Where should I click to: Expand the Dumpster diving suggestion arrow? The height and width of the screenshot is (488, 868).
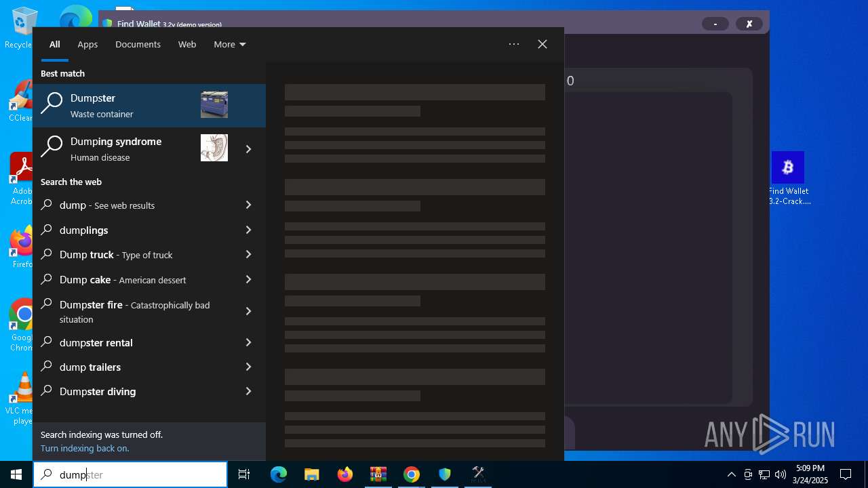click(248, 391)
